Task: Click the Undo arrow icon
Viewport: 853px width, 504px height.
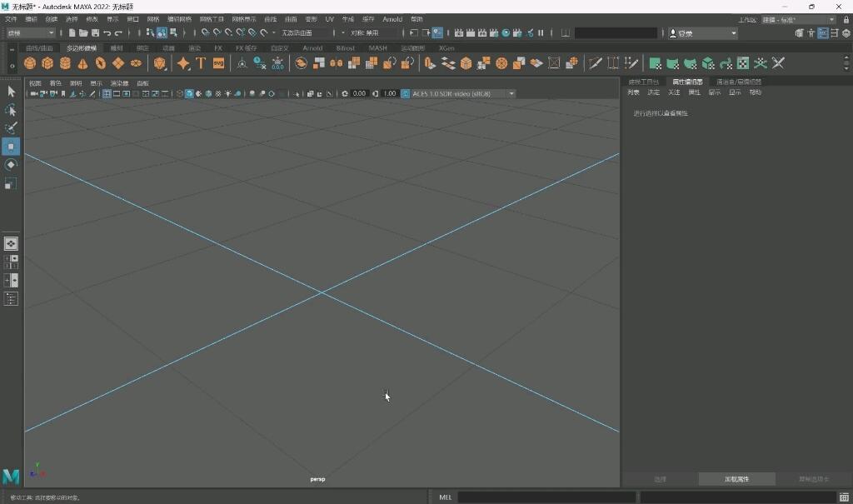Action: pos(107,33)
